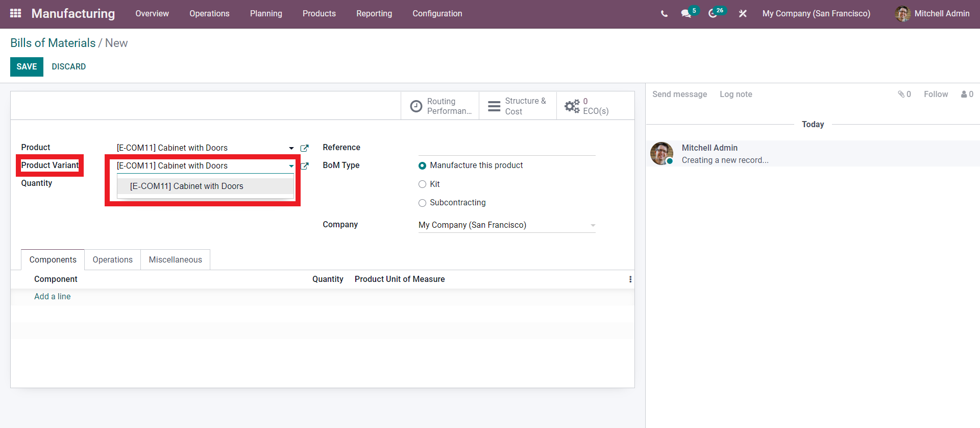
Task: Open company switcher My Company (San Francisco)
Action: [816, 14]
